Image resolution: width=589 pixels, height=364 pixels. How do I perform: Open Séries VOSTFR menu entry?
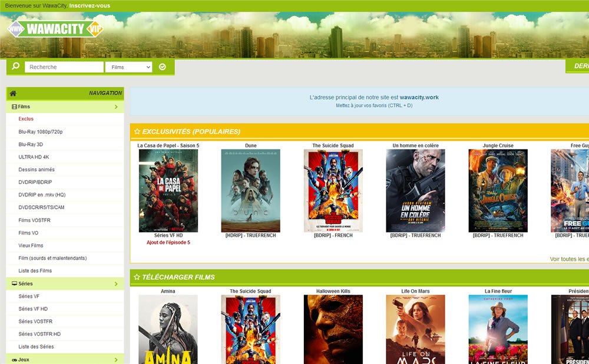pyautogui.click(x=35, y=322)
